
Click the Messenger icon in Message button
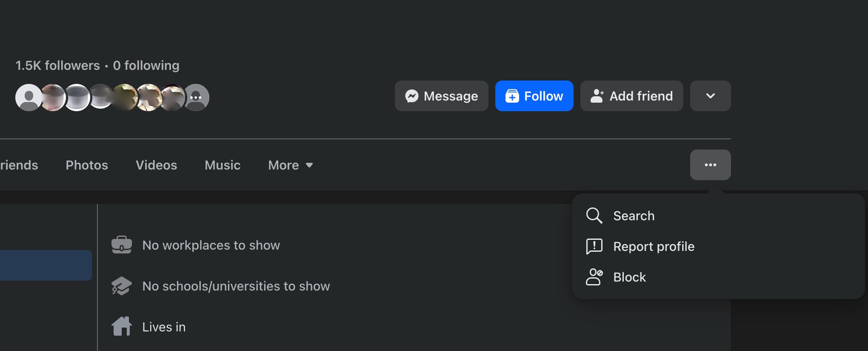point(411,96)
